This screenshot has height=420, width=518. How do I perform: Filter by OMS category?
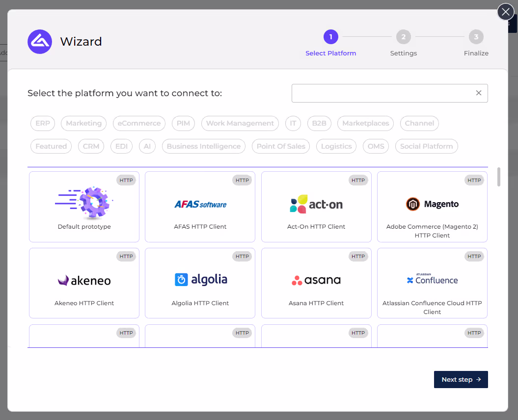376,146
